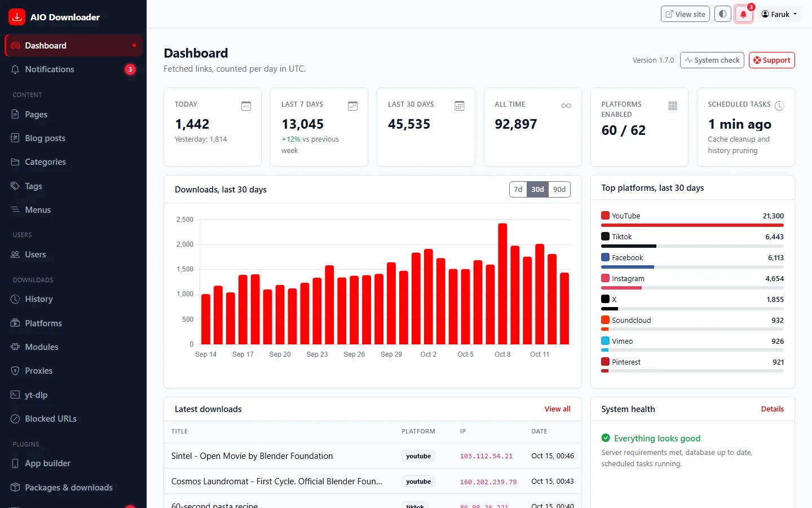Screen dimensions: 812x508
Task: Click the All Time infinity icon
Action: click(566, 106)
